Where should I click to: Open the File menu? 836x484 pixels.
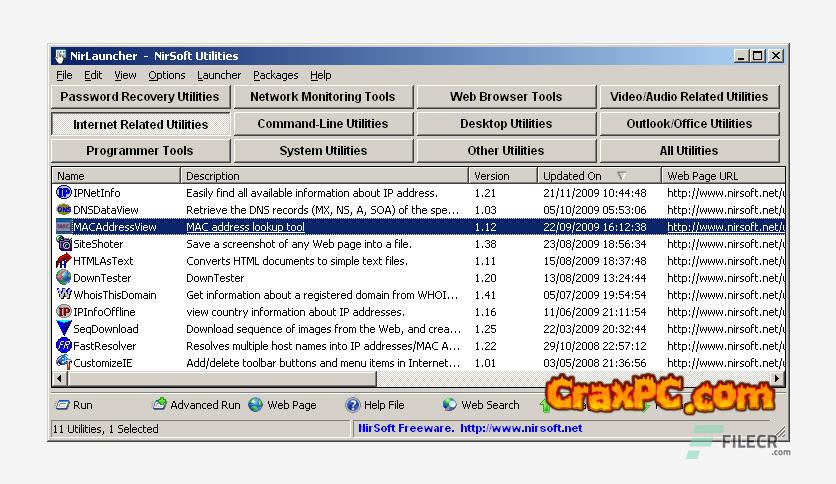coord(64,75)
